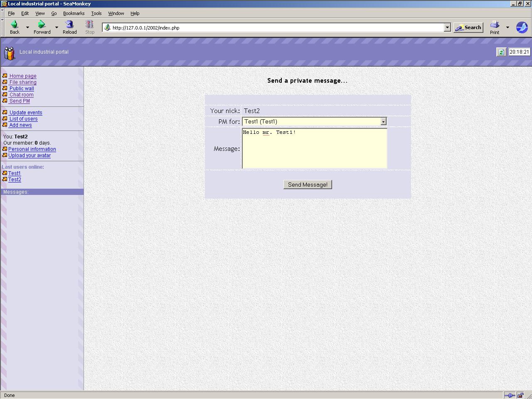The width and height of the screenshot is (532, 399).
Task: Open the Chat room link
Action: 22,95
